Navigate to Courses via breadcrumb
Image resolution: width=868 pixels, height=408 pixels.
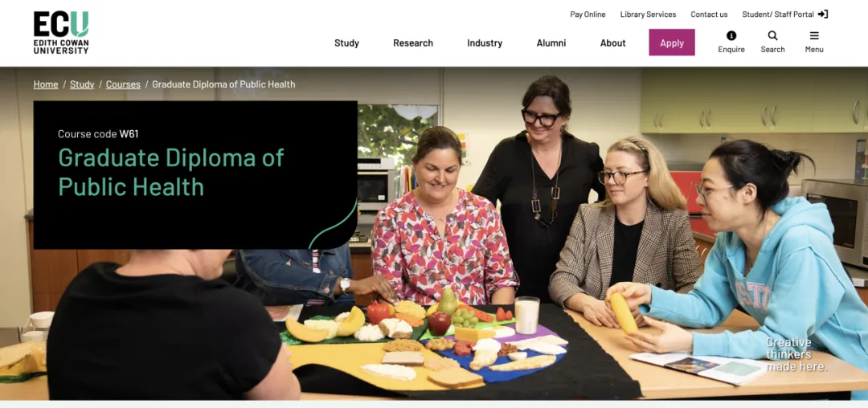(x=123, y=84)
